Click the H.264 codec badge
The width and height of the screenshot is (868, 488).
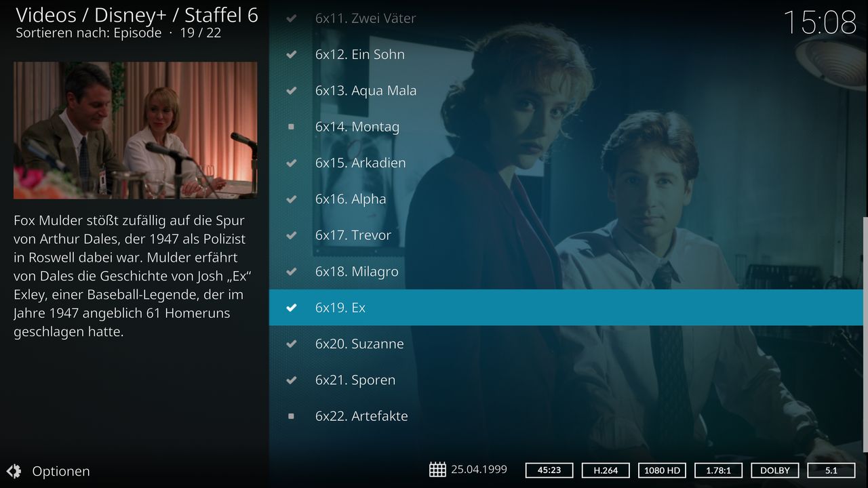pos(606,470)
